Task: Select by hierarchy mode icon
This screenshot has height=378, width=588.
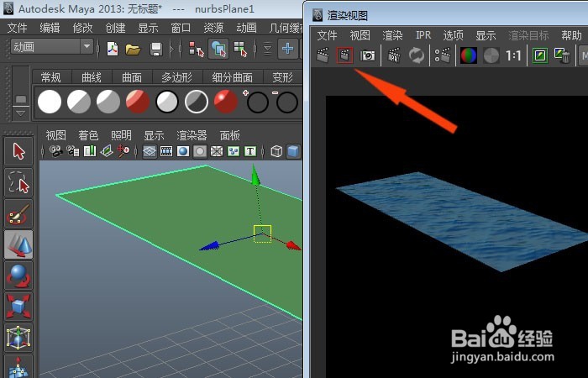Action: click(x=196, y=49)
